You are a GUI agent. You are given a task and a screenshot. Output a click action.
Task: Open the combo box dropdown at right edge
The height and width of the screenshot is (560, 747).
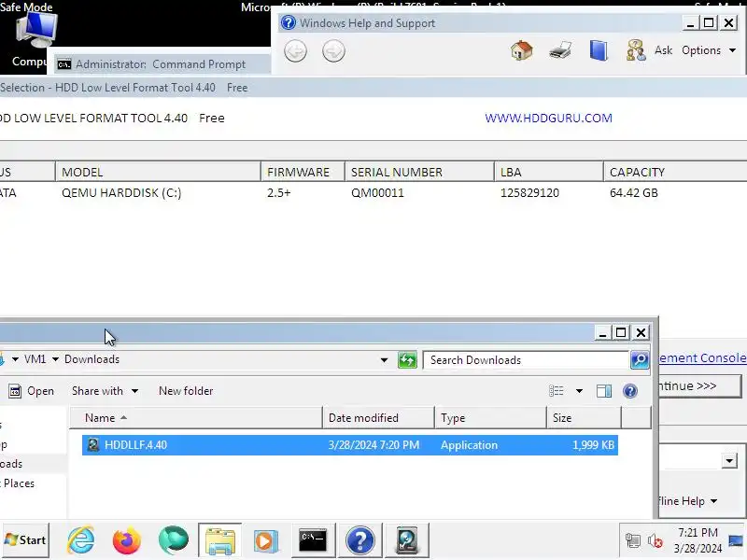[x=729, y=460]
